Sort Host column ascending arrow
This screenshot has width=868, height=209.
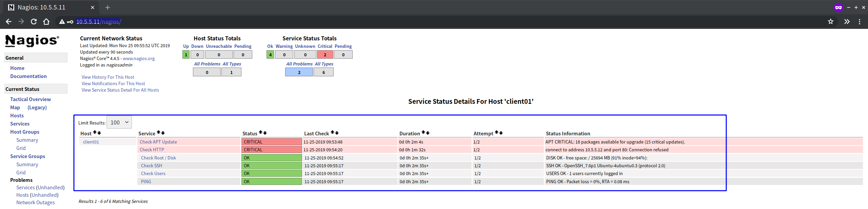[95, 133]
